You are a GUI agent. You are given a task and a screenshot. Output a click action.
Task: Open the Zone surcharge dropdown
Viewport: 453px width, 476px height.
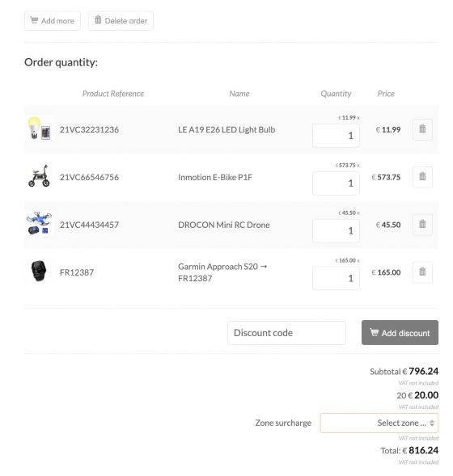[379, 423]
